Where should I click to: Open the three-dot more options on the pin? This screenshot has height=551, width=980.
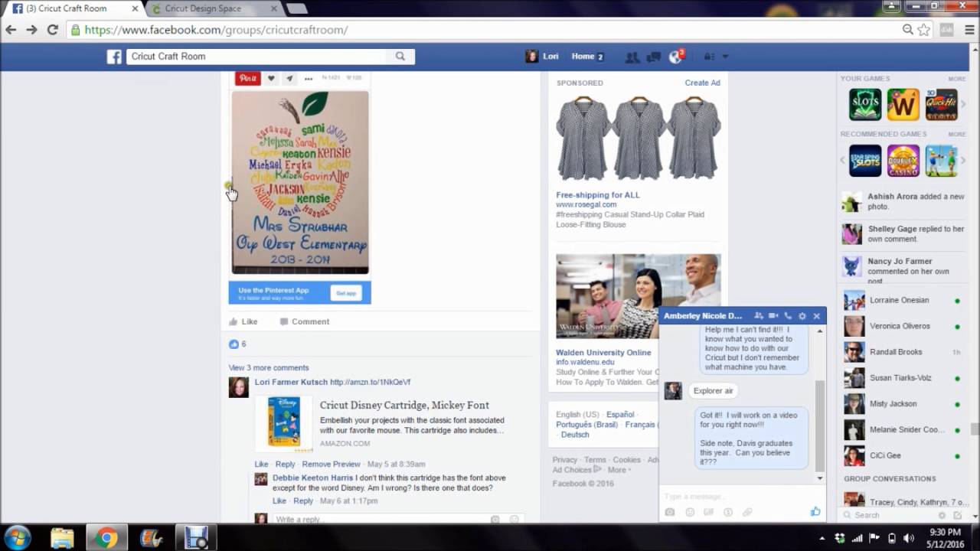click(309, 78)
